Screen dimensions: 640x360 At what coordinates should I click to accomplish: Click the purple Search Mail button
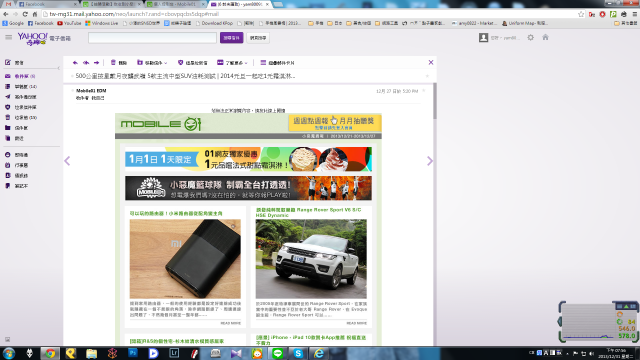(231, 38)
